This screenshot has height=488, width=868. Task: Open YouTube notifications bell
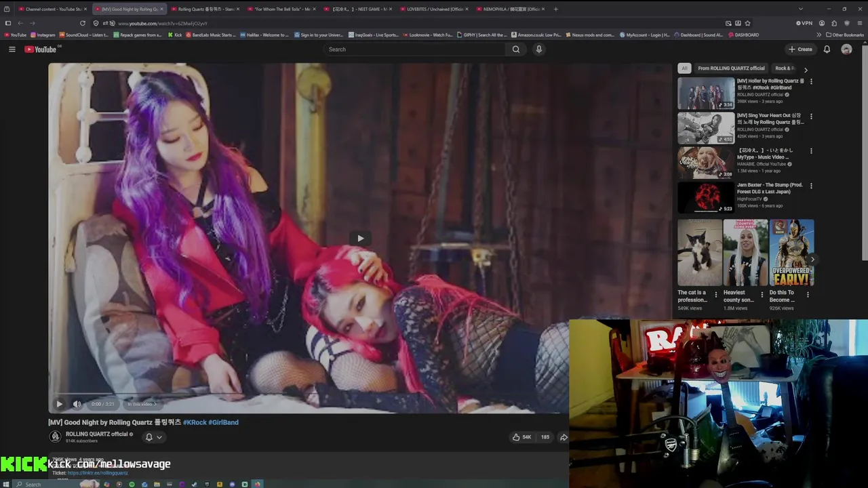(x=827, y=49)
